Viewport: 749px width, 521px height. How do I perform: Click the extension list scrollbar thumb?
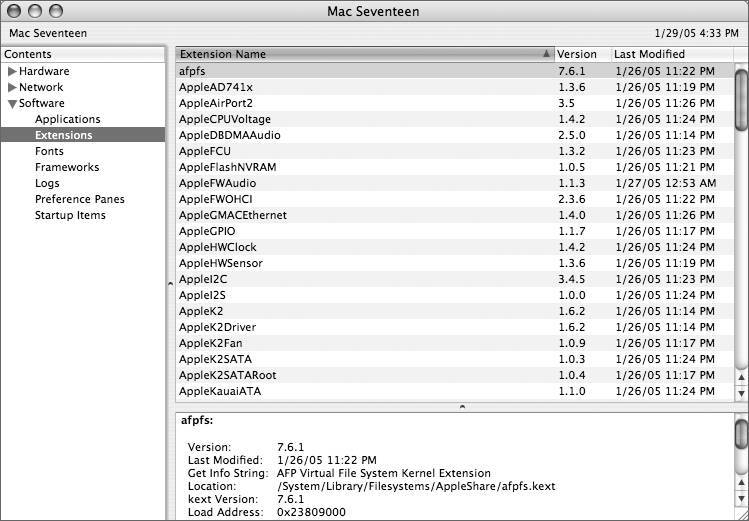pyautogui.click(x=741, y=99)
